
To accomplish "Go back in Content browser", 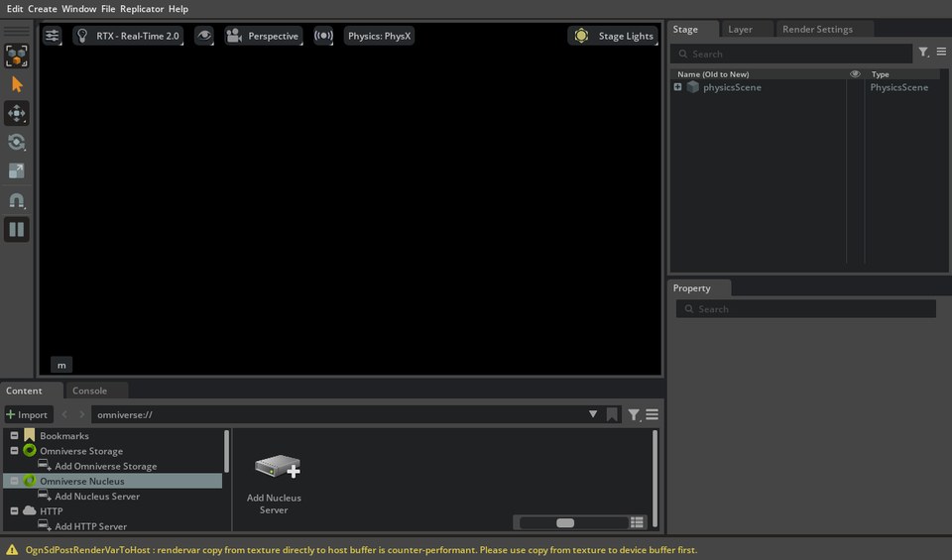I will pos(65,414).
